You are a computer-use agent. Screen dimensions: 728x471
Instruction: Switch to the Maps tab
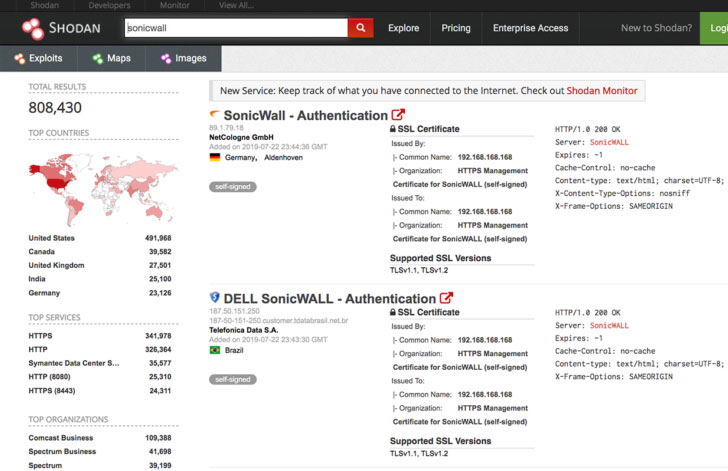[111, 59]
